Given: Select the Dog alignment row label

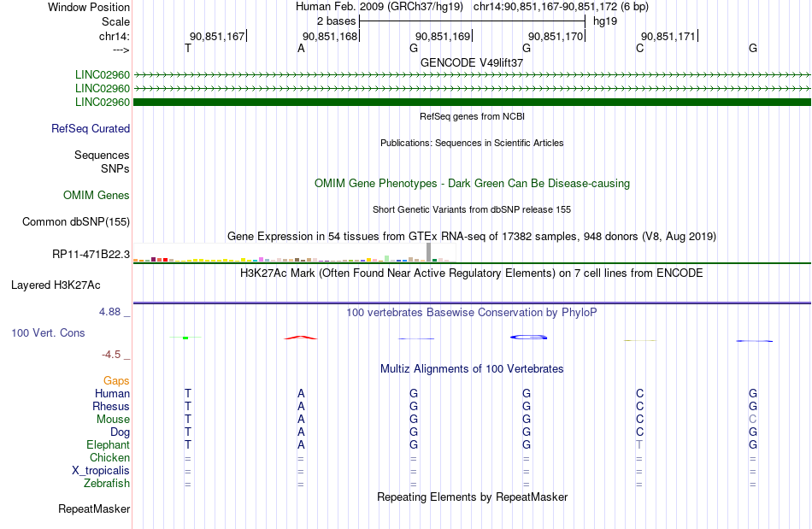Looking at the screenshot, I should [120, 432].
